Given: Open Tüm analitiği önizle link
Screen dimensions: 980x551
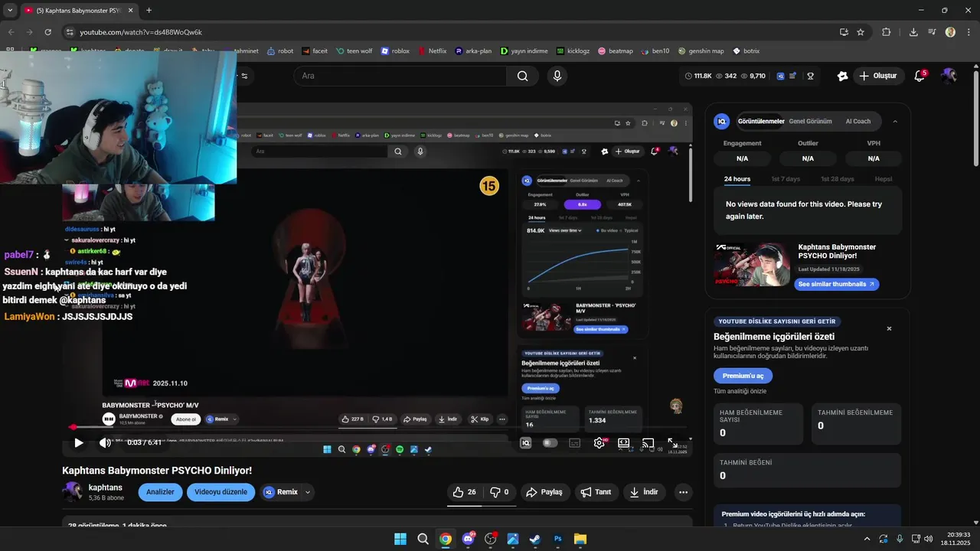Looking at the screenshot, I should tap(740, 391).
